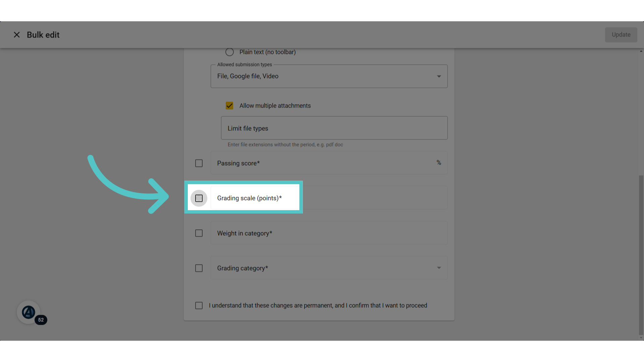Click the Allow multiple attachments label

[275, 106]
